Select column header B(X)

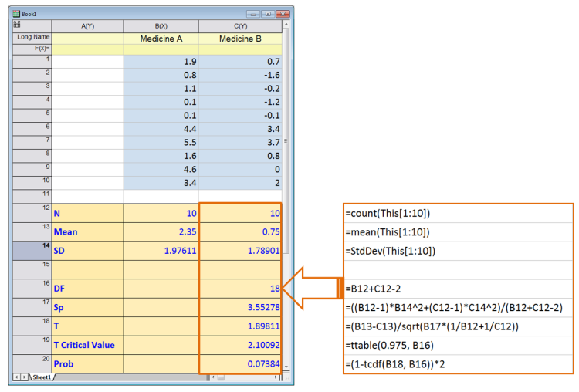(161, 26)
